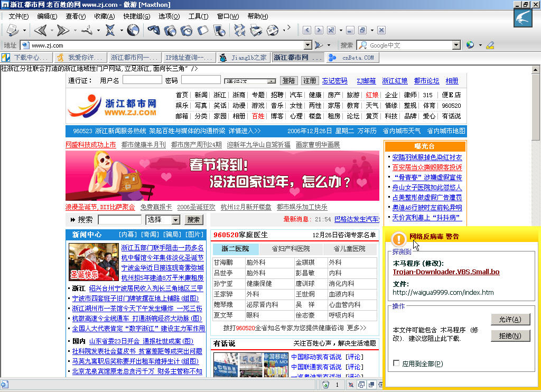Expand the Google search engine dropdown
Screen dimensions: 541x392
click(456, 45)
